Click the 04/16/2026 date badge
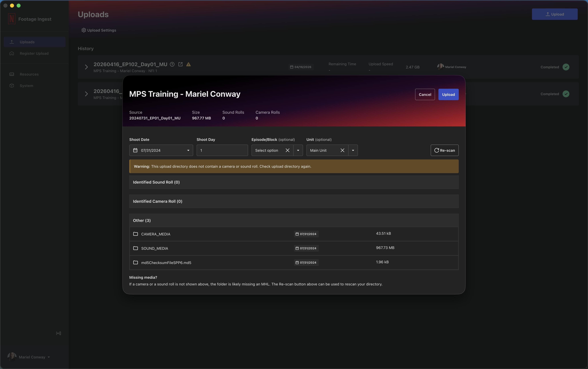This screenshot has width=588, height=369. [x=301, y=67]
